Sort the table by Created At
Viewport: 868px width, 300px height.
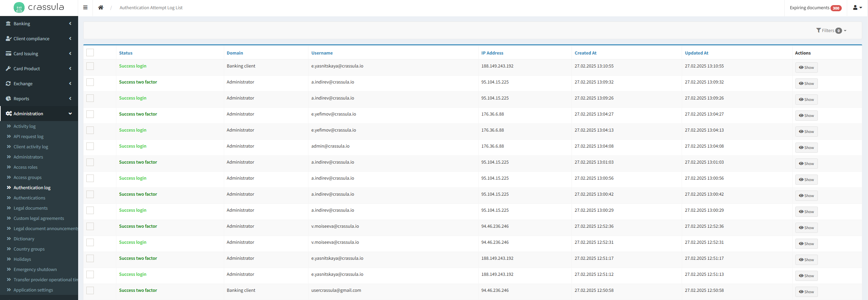point(585,53)
